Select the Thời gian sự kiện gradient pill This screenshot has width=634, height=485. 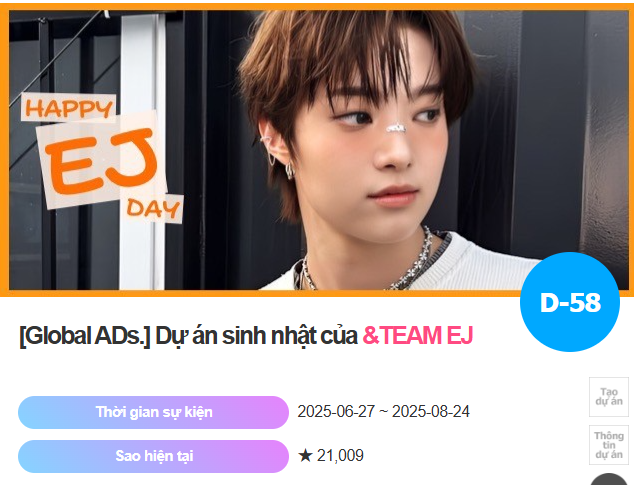point(153,412)
